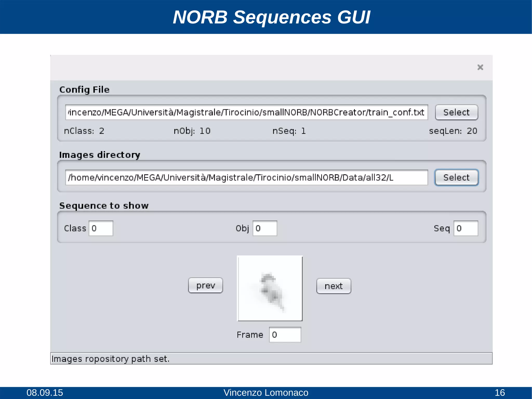The width and height of the screenshot is (532, 399).
Task: Close the NORB Sequences GUI window
Action: coord(480,67)
